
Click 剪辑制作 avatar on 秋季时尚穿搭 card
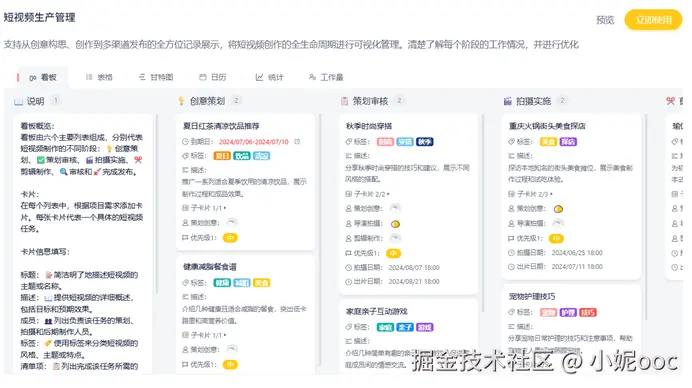[395, 238]
